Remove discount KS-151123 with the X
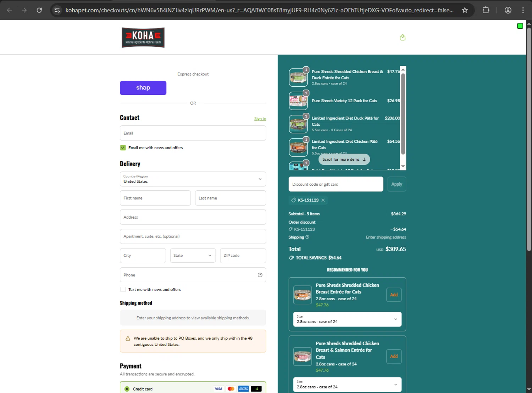532x393 pixels. [323, 200]
